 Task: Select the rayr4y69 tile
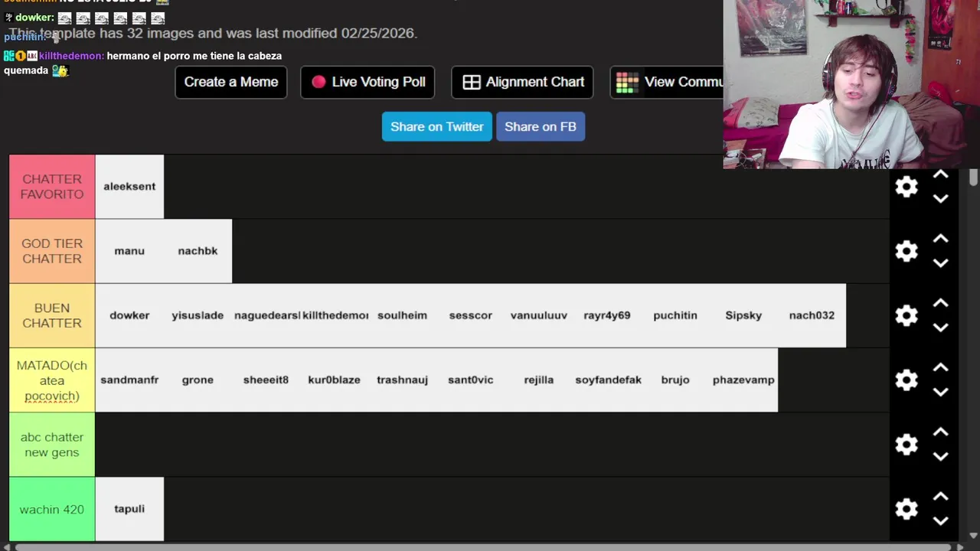607,315
